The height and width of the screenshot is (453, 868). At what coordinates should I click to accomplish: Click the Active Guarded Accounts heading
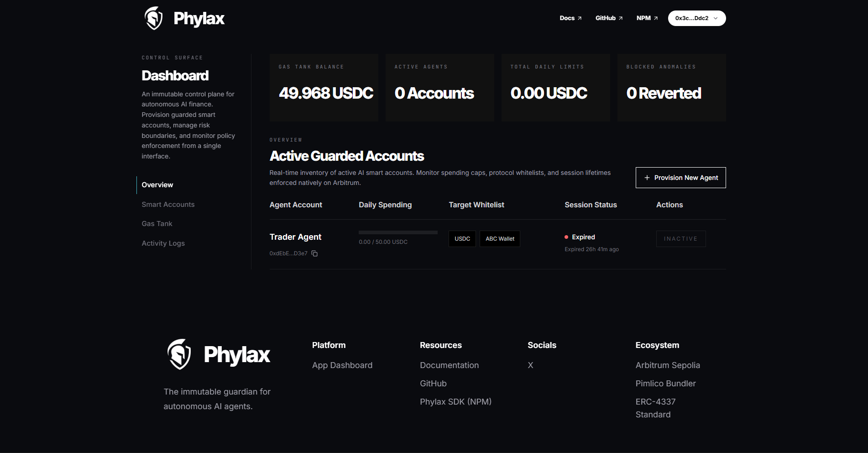click(347, 156)
